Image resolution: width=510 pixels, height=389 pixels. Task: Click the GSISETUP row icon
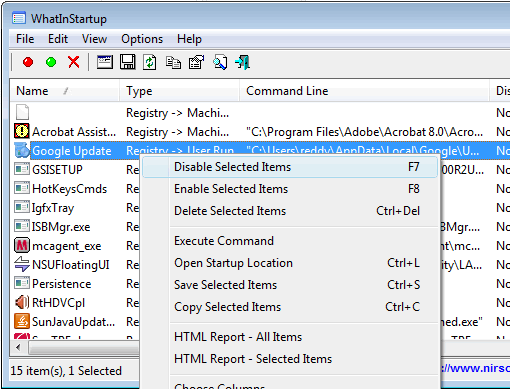pyautogui.click(x=22, y=169)
